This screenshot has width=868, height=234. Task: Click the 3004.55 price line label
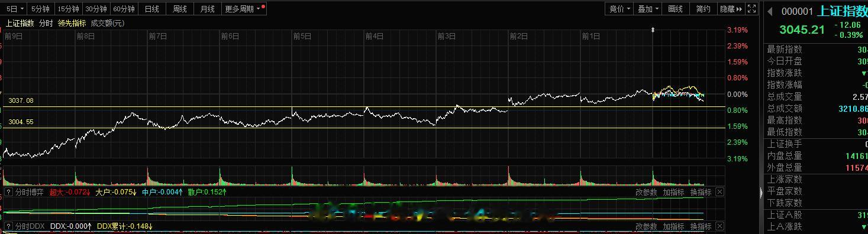coord(21,122)
